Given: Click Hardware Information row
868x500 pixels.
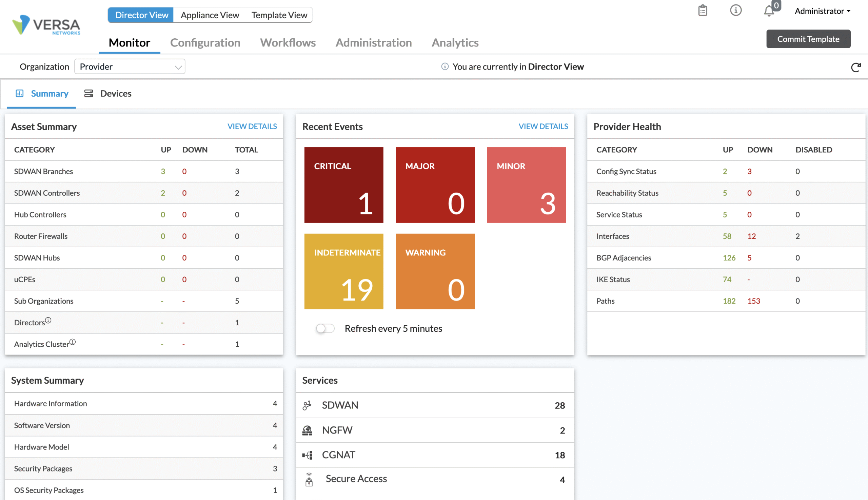Looking at the screenshot, I should tap(144, 404).
